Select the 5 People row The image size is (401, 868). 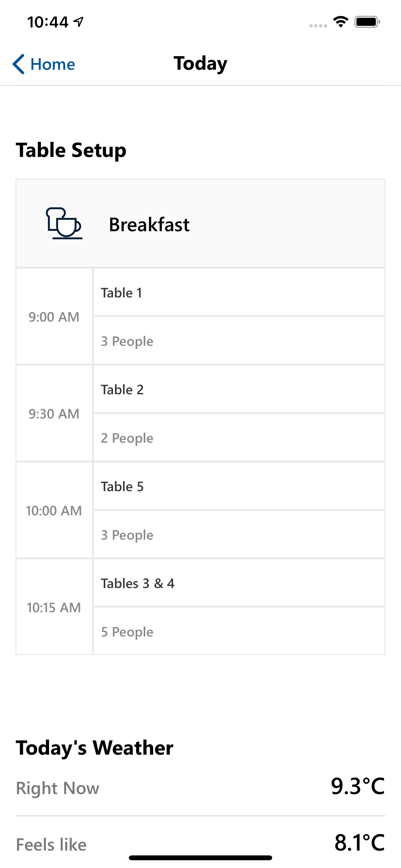click(239, 631)
